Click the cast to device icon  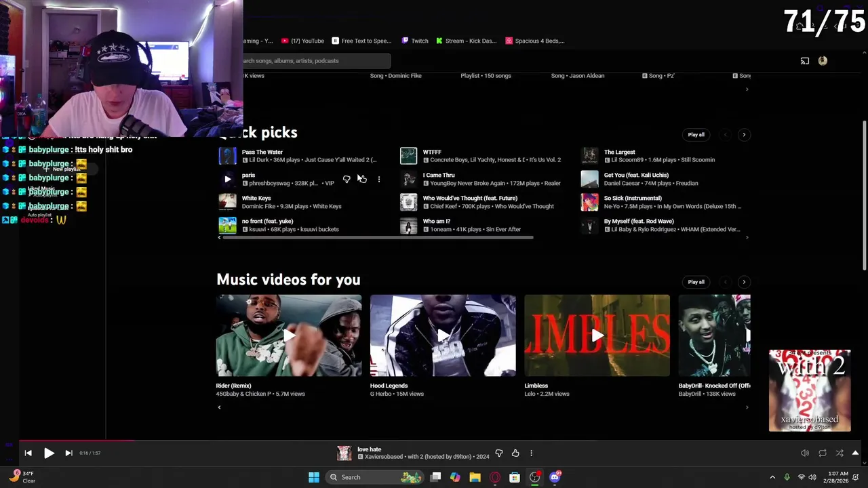[x=805, y=61]
